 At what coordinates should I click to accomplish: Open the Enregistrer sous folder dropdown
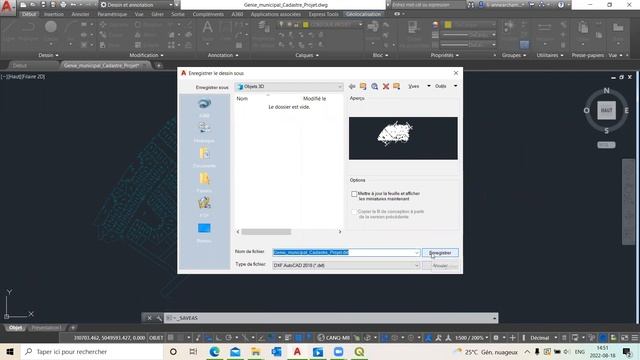click(289, 87)
